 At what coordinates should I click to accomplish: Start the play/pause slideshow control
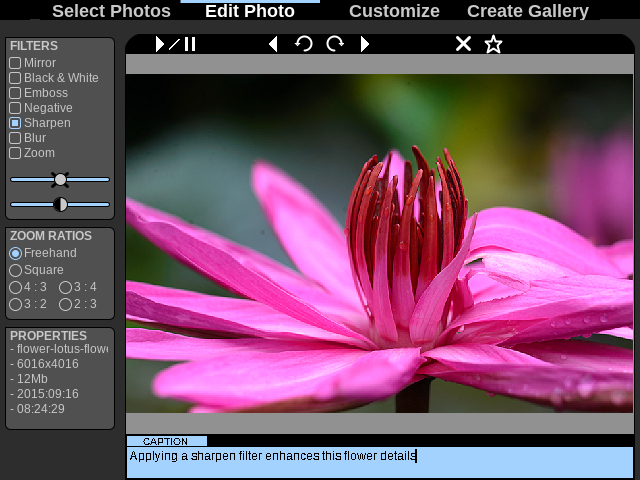click(x=176, y=44)
